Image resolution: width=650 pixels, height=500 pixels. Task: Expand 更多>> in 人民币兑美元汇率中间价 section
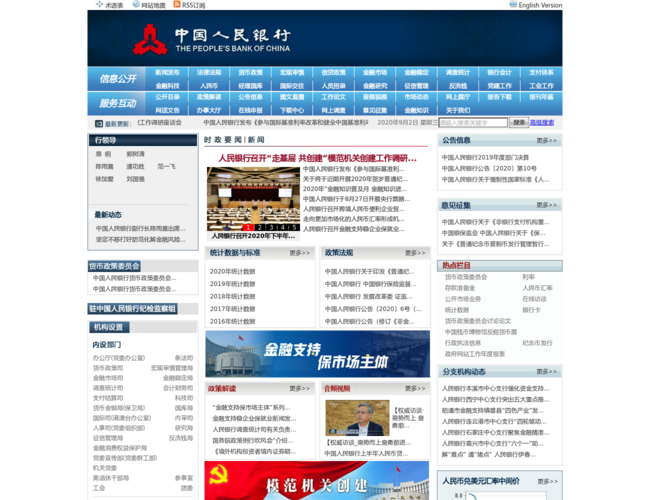pyautogui.click(x=547, y=481)
